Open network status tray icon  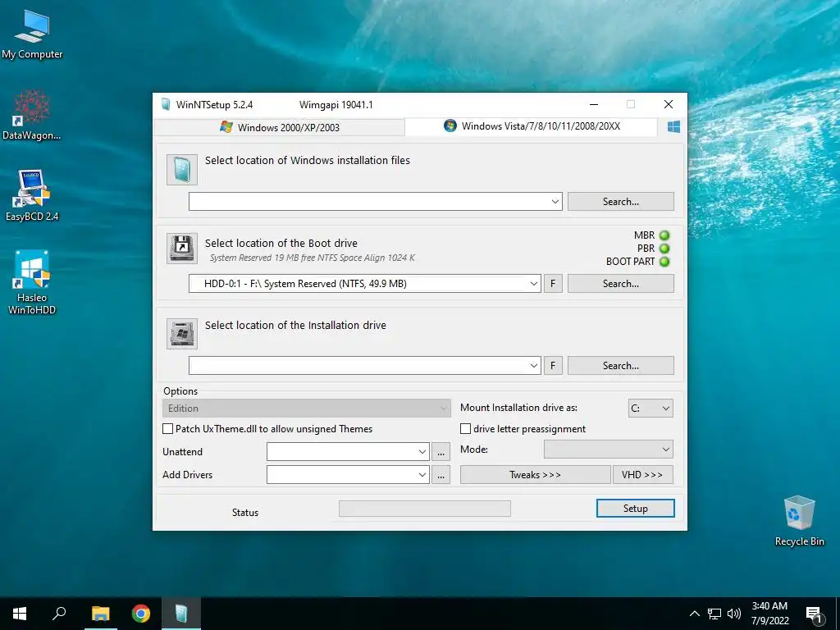click(x=714, y=614)
